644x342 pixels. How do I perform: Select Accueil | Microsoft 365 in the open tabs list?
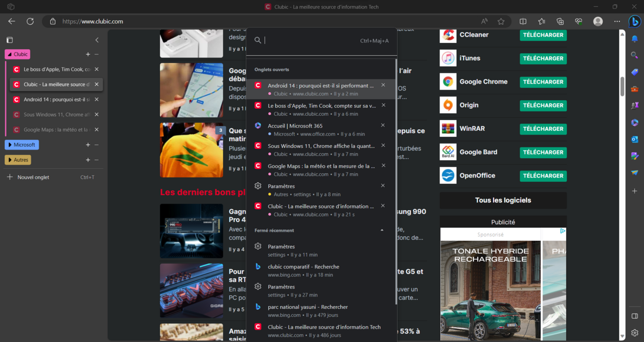tap(320, 129)
